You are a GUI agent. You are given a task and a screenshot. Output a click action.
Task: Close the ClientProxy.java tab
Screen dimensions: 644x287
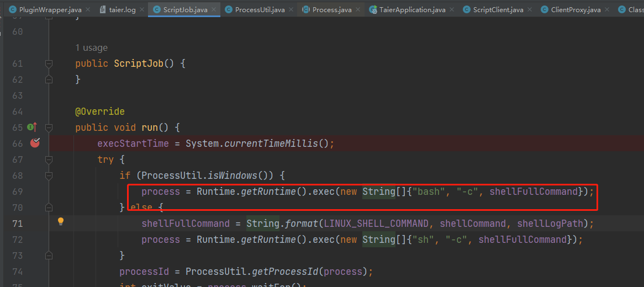(608, 10)
